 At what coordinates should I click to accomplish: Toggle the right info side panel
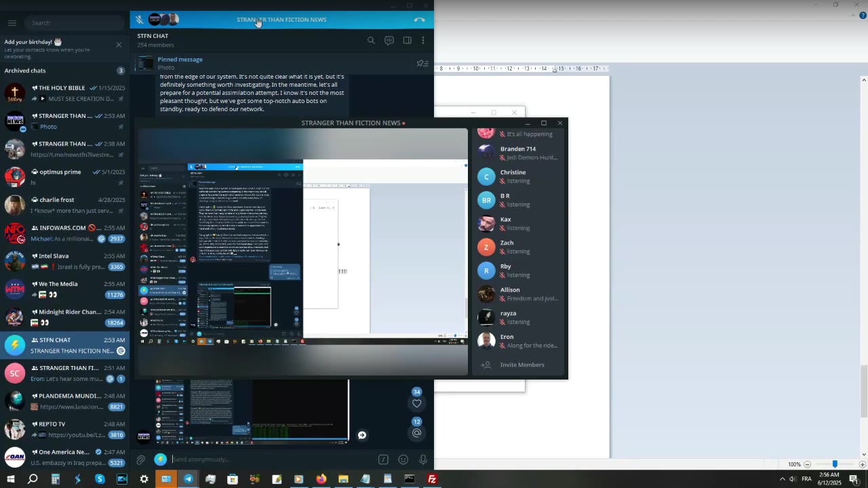pyautogui.click(x=407, y=41)
